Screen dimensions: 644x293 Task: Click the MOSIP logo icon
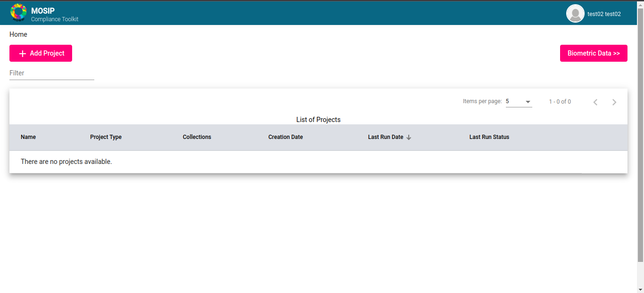tap(18, 13)
